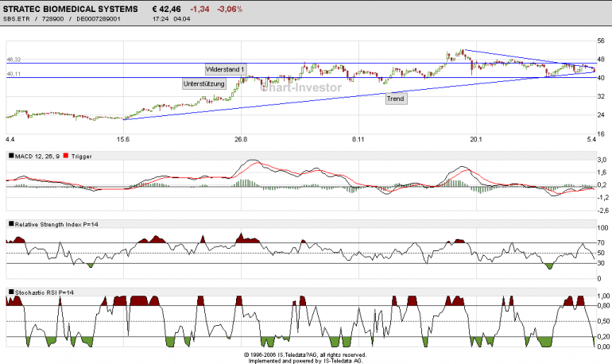Click the 32 price axis label
Screen dimensions: 612x364
(601, 96)
